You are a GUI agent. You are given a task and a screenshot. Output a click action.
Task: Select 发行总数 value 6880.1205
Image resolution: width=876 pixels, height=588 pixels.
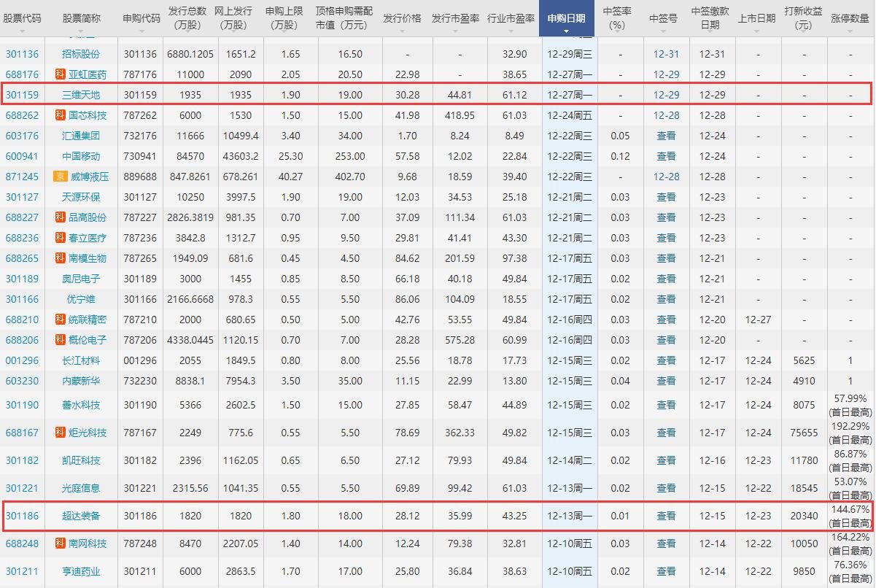pos(190,54)
